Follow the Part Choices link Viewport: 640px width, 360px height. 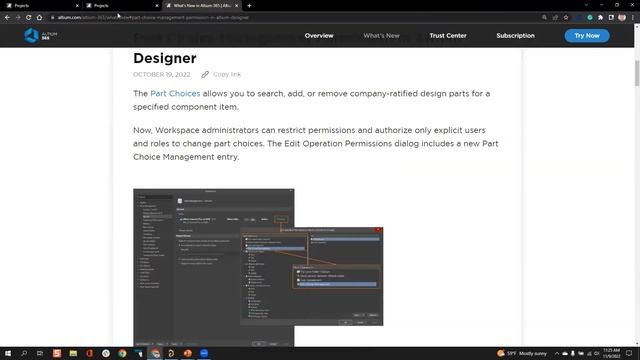click(x=175, y=93)
